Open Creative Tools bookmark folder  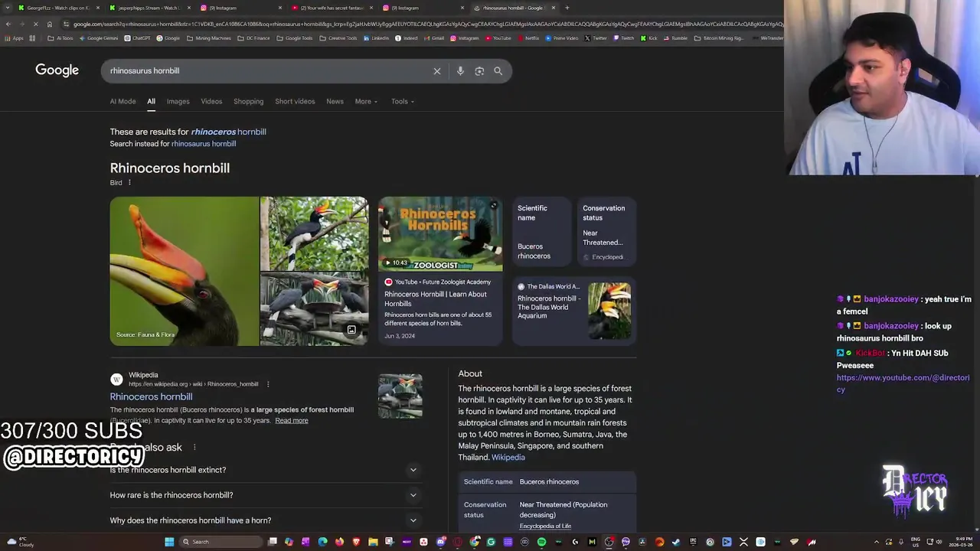pyautogui.click(x=338, y=38)
